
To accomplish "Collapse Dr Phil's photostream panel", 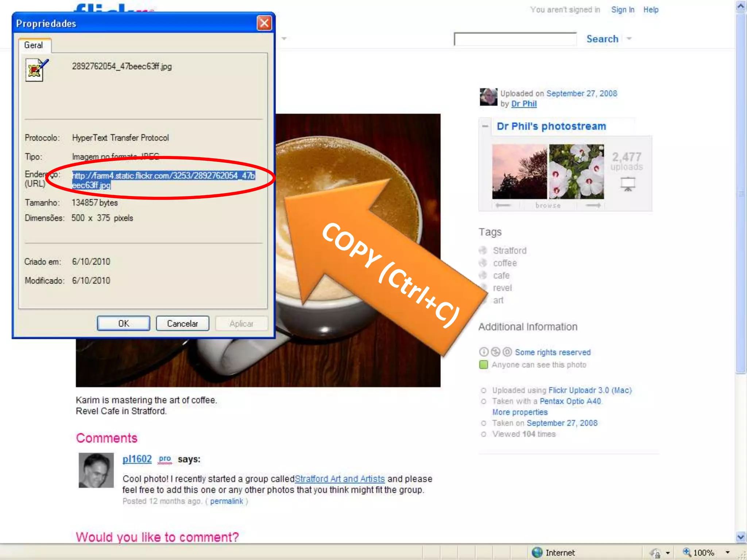I will click(485, 126).
